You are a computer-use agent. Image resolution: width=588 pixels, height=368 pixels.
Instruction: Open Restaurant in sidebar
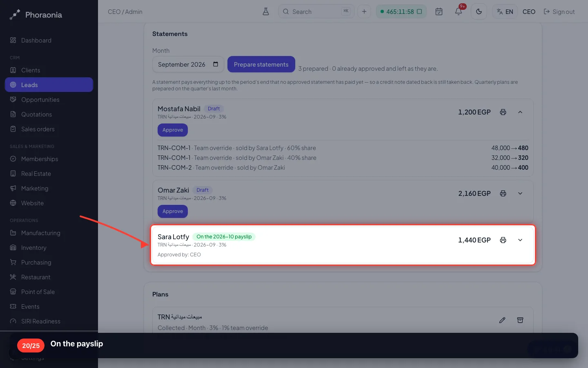click(x=49, y=277)
